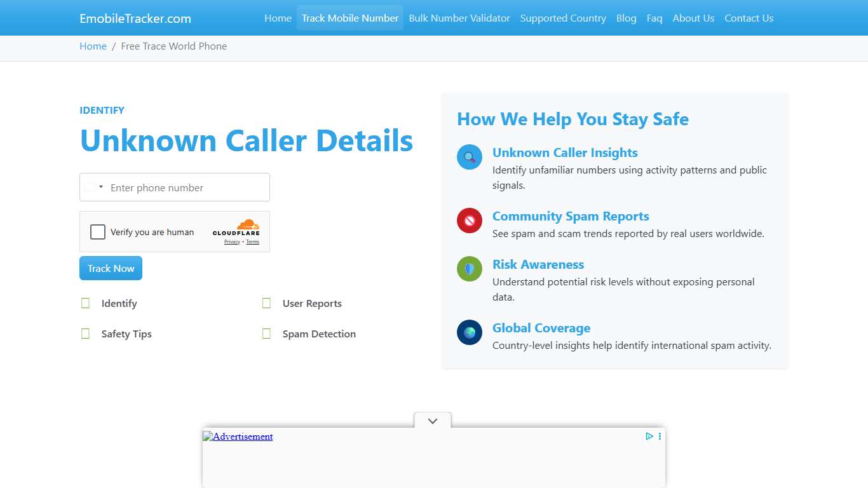Image resolution: width=868 pixels, height=488 pixels.
Task: Open the country flag code dropdown
Action: point(94,187)
